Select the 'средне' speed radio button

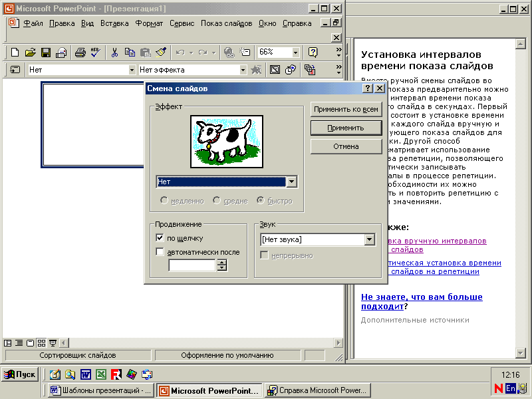[217, 201]
